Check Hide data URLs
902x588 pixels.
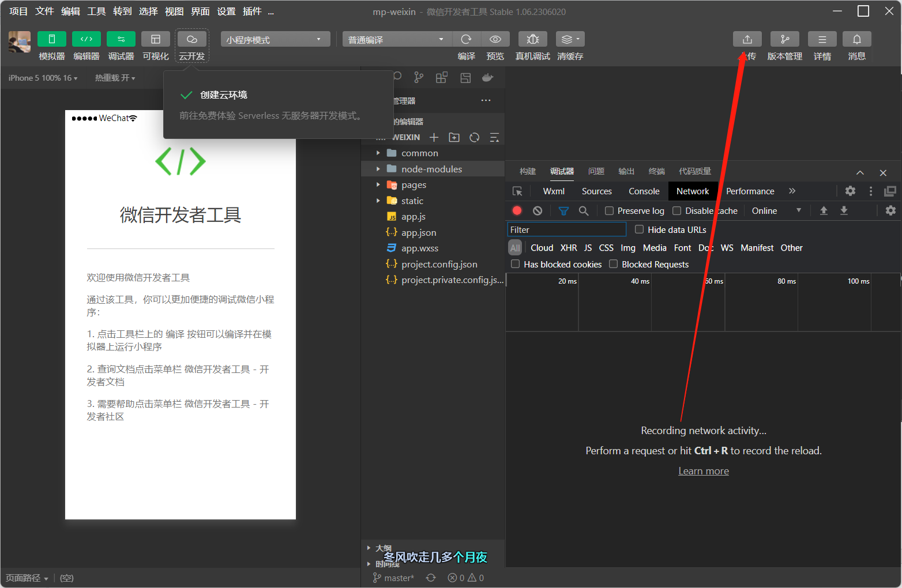pyautogui.click(x=639, y=229)
